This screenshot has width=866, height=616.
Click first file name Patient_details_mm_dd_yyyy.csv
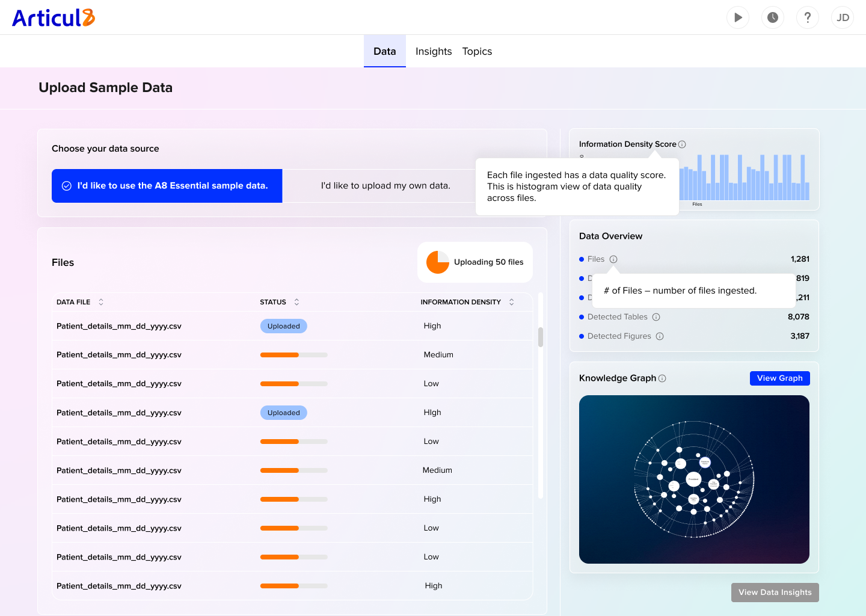pos(119,326)
